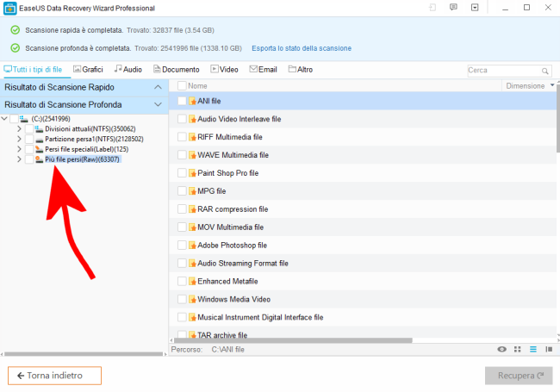Toggle the preview eye icon
The width and height of the screenshot is (560, 392).
pyautogui.click(x=501, y=349)
